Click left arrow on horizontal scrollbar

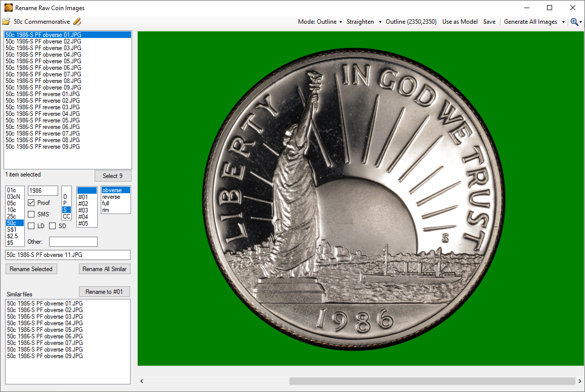click(x=142, y=381)
